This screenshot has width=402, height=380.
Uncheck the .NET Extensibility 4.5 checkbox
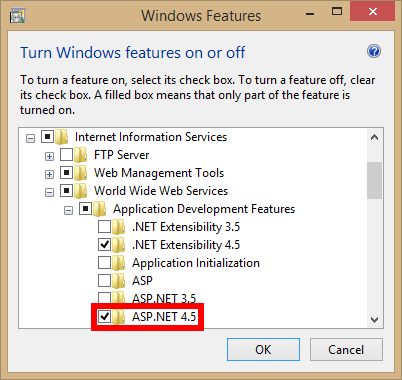click(104, 245)
